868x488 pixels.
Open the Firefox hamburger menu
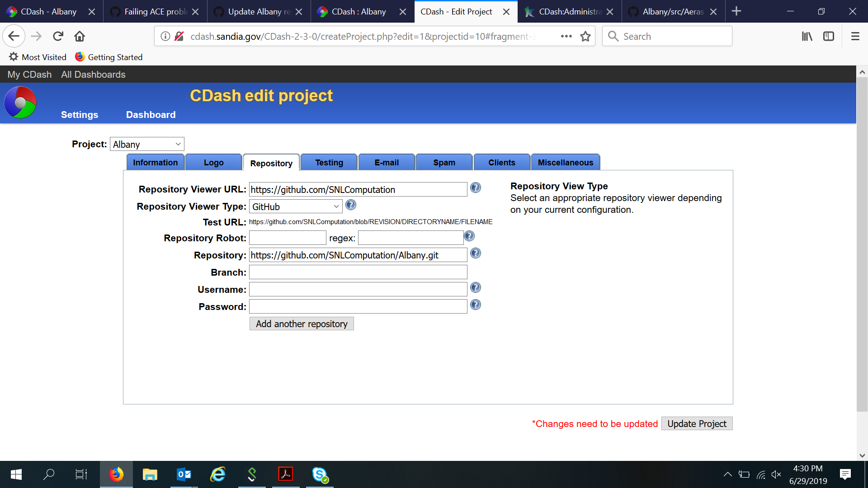[855, 36]
